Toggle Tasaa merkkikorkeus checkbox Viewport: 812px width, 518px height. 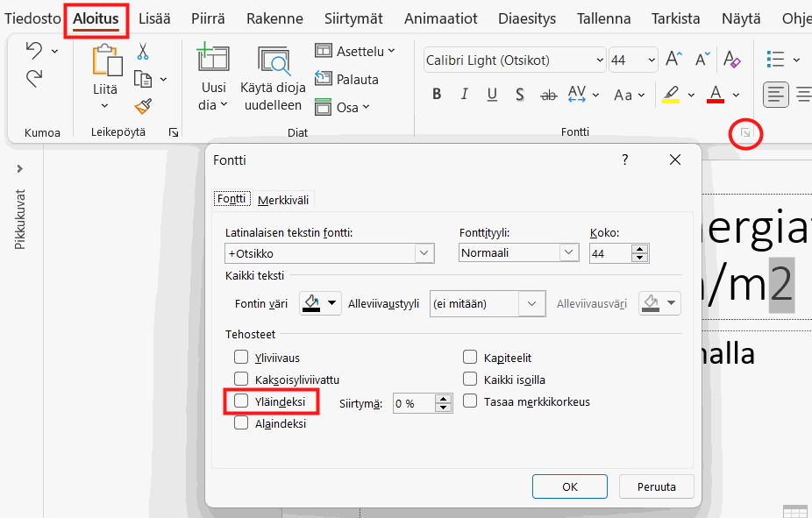tap(470, 401)
